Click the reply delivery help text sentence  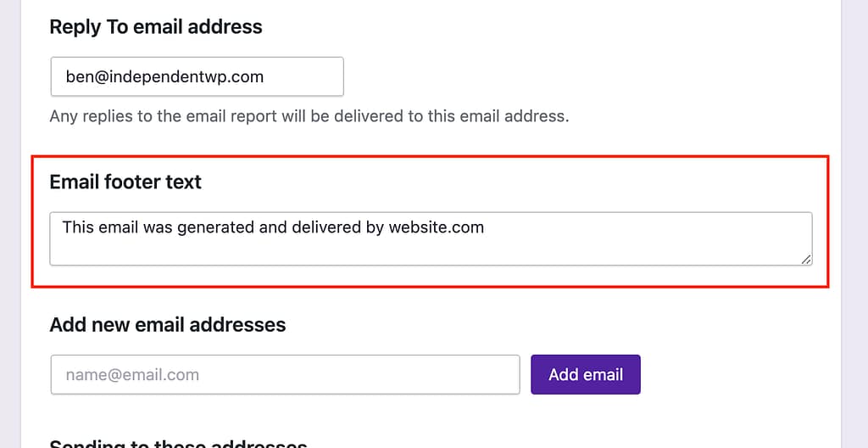[x=309, y=115]
